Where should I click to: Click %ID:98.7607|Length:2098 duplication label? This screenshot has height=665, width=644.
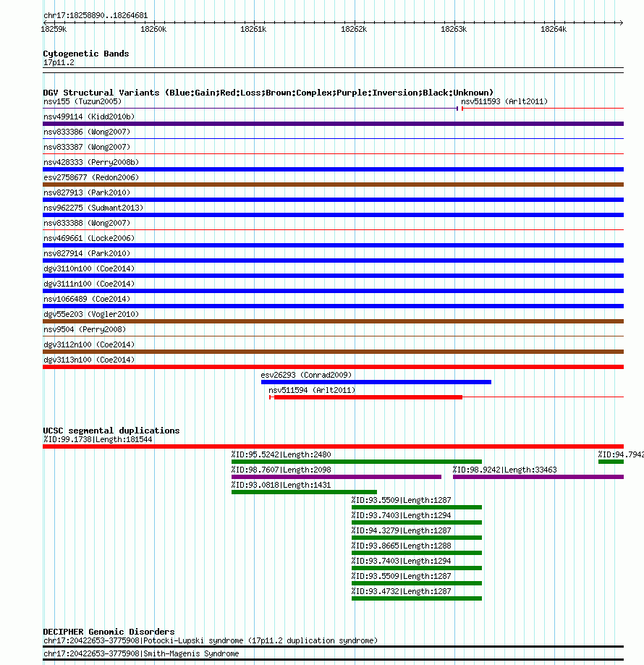tap(281, 470)
